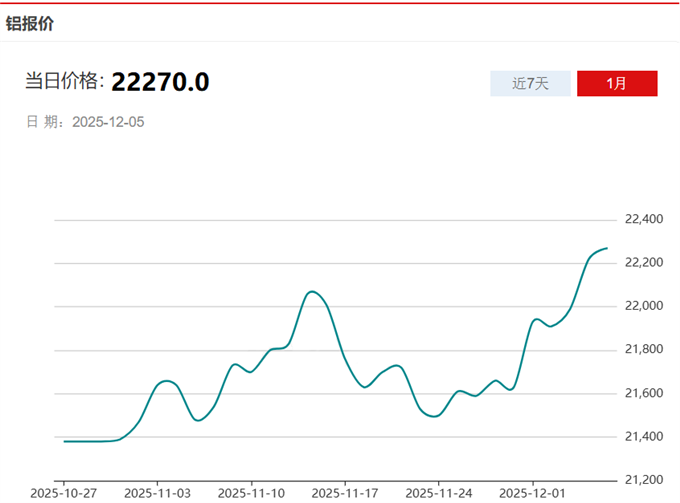Click the 2025-12-01 x-axis label

pyautogui.click(x=531, y=493)
